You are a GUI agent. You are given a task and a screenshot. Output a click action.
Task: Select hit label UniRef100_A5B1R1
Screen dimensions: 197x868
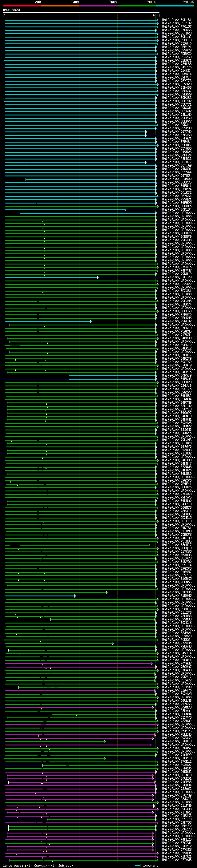tap(177, 47)
